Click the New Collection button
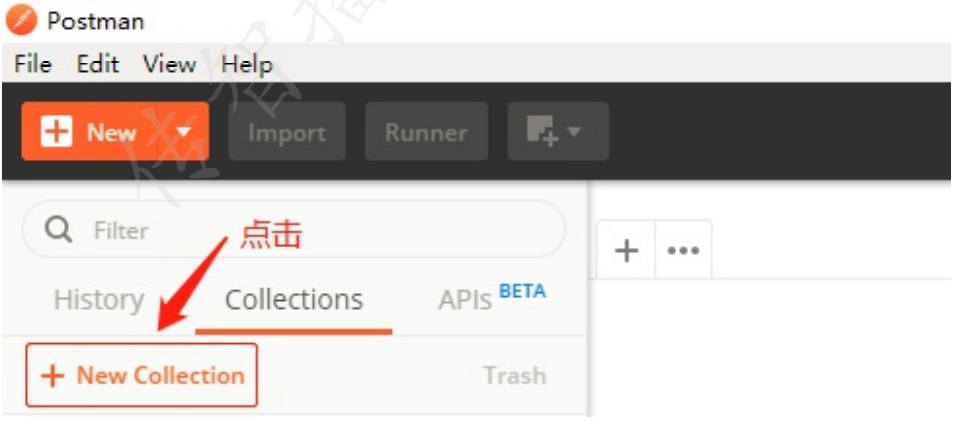The width and height of the screenshot is (957, 421). coord(142,375)
